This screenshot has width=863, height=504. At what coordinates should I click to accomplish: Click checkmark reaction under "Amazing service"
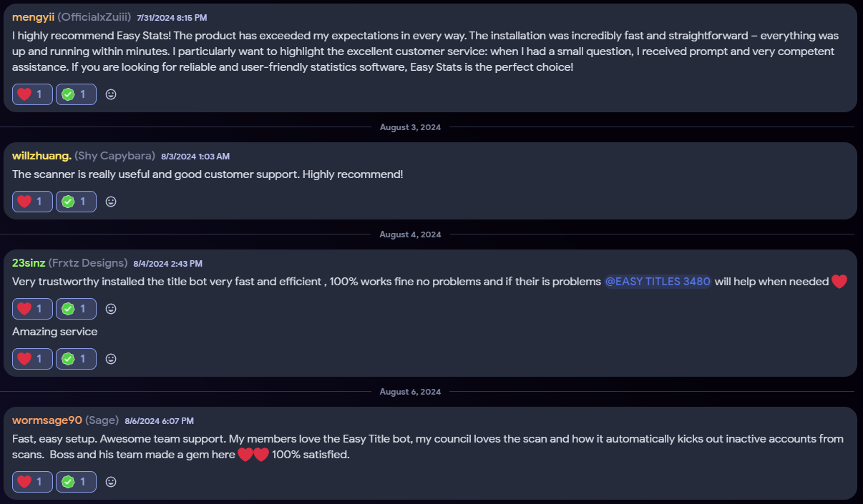[76, 359]
